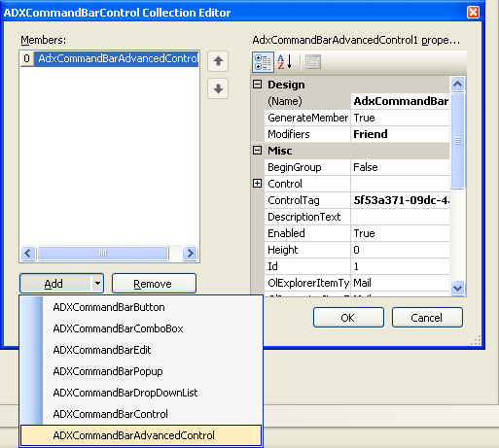
Task: Edit the Id value 1
Action: (401, 266)
